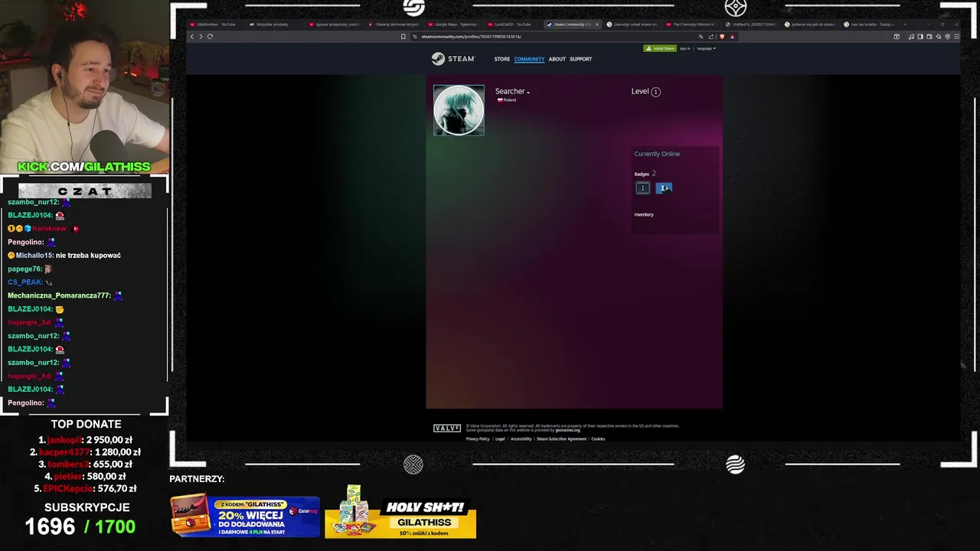
Task: Open the Legal footer link
Action: [500, 439]
